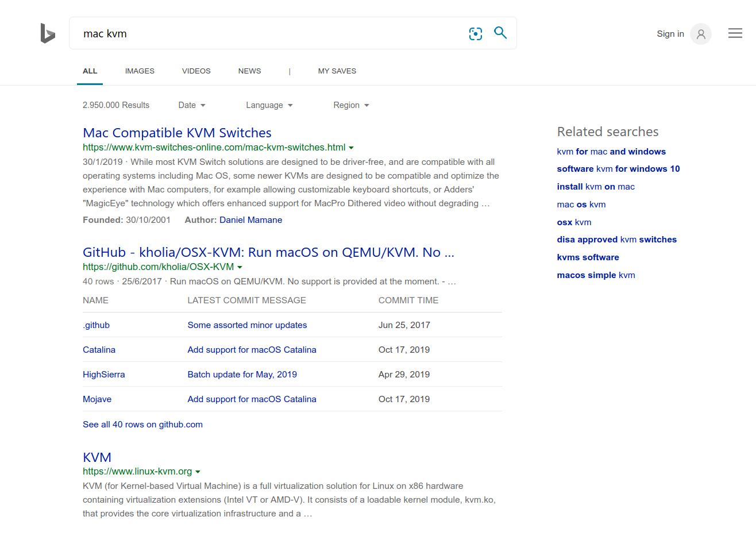Expand arrow next to github.com/kholia/OSX-KVM URL
Screen dimensions: 756x536
[x=240, y=268]
